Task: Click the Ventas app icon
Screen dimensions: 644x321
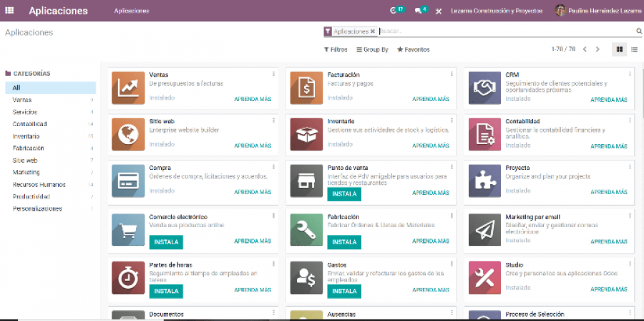Action: tap(128, 87)
